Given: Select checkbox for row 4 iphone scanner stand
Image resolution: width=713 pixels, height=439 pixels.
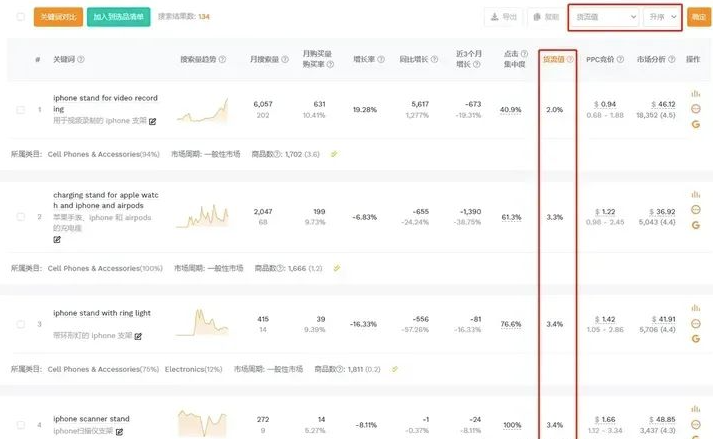Looking at the screenshot, I should click(20, 425).
